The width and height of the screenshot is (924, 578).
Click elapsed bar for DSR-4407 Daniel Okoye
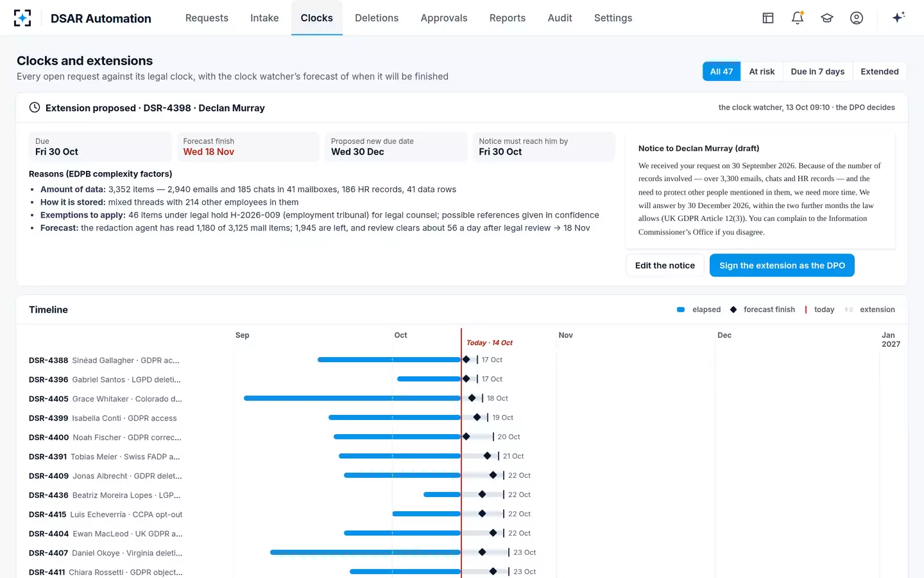[x=365, y=552]
